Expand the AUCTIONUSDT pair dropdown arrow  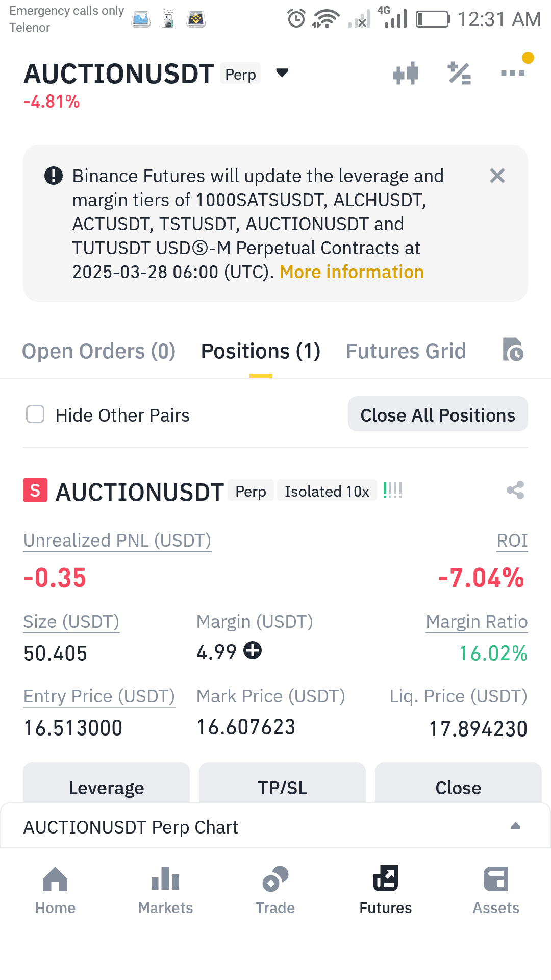pyautogui.click(x=282, y=73)
